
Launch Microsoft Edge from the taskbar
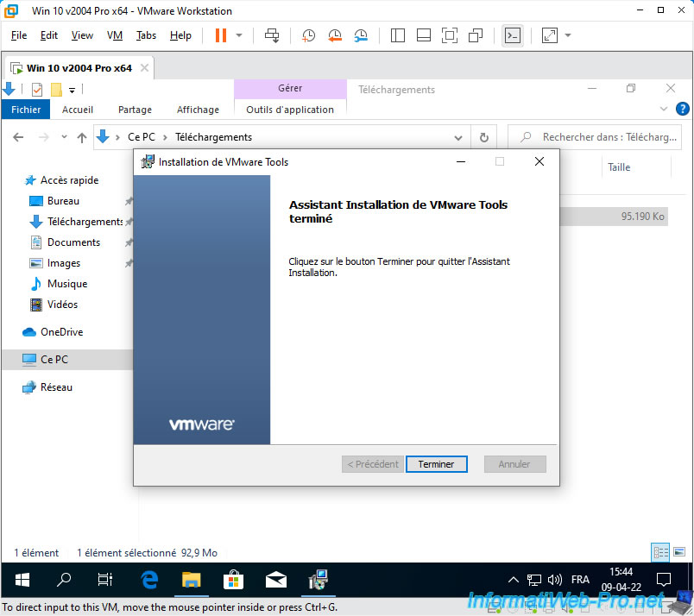149,580
